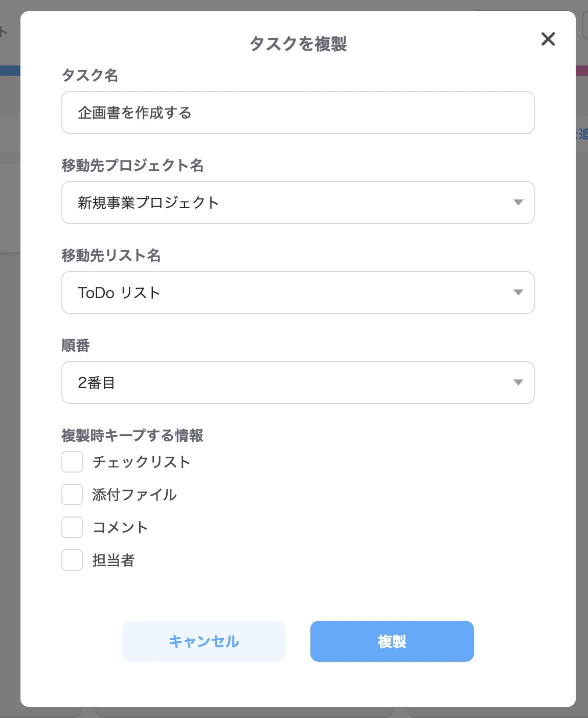Click the タスクを複製 dialog title

tap(298, 42)
